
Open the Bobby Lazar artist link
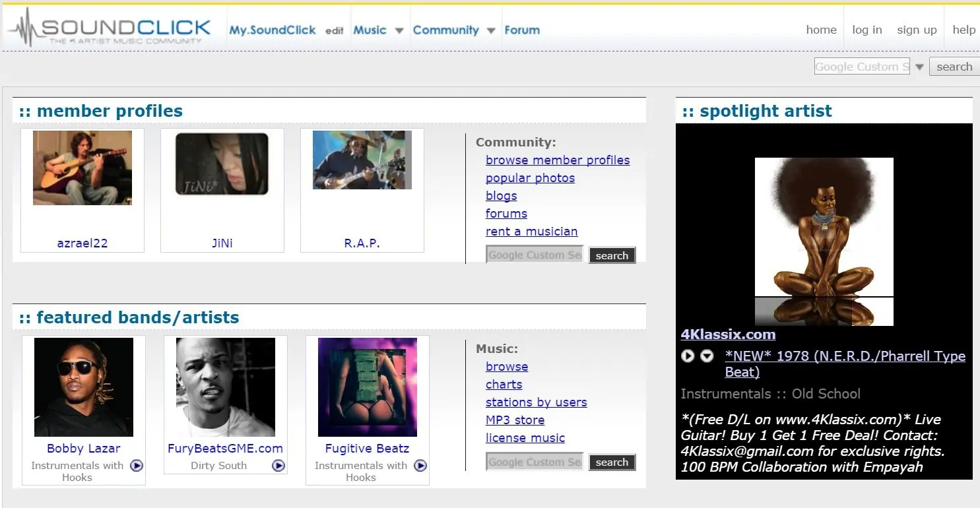point(84,449)
